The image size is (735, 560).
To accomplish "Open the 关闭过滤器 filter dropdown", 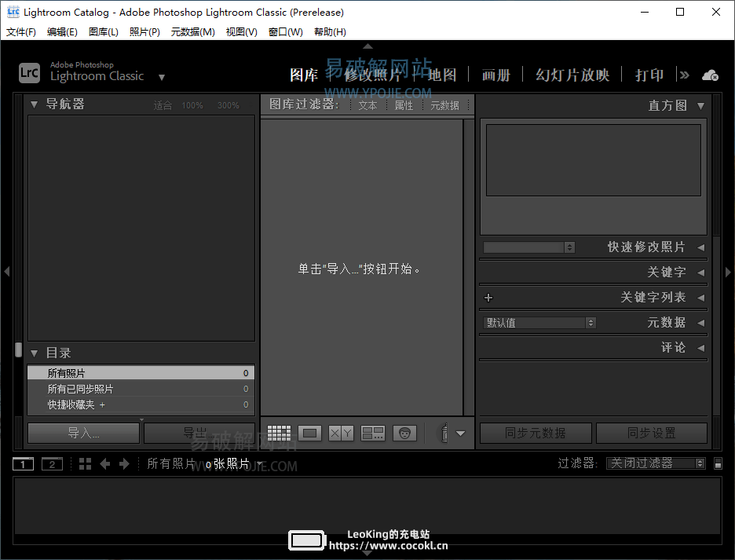I will [x=656, y=463].
